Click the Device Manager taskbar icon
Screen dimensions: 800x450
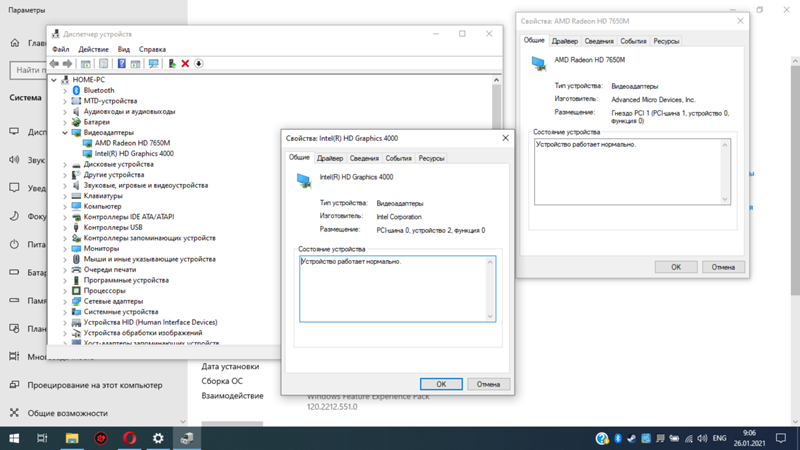(x=187, y=438)
